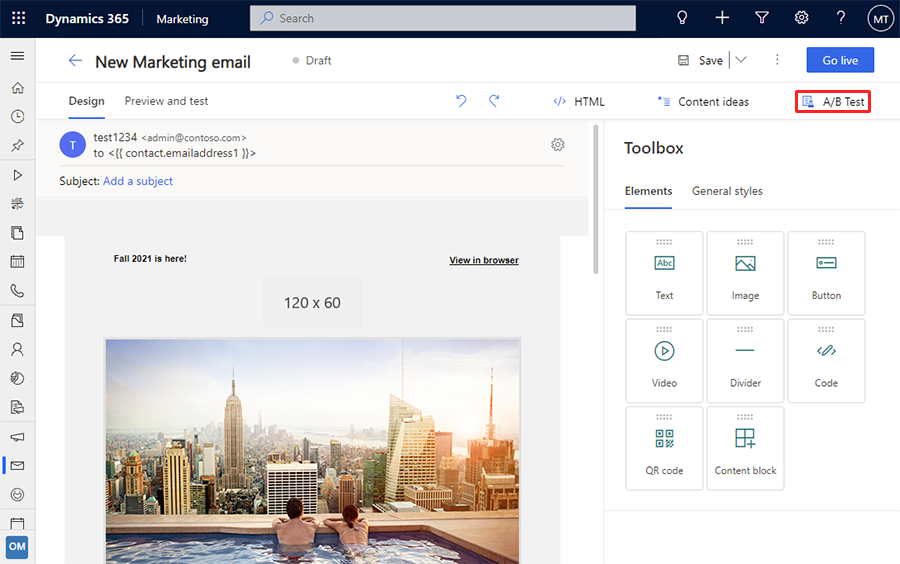Screen dimensions: 900x564
Task: Open Pinned items pin icon
Action: 17,146
